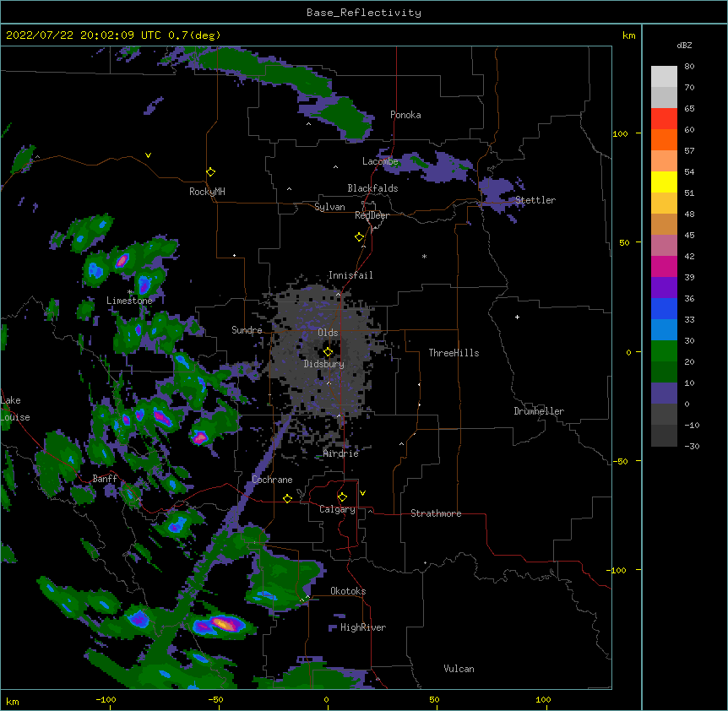This screenshot has width=728, height=711.
Task: Click the Lake Louise label
Action: pos(15,409)
